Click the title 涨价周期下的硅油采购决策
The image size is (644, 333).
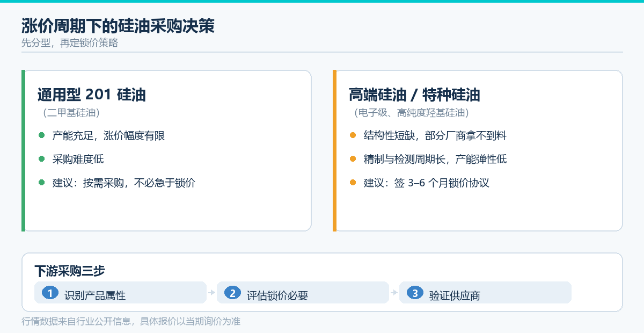118,26
